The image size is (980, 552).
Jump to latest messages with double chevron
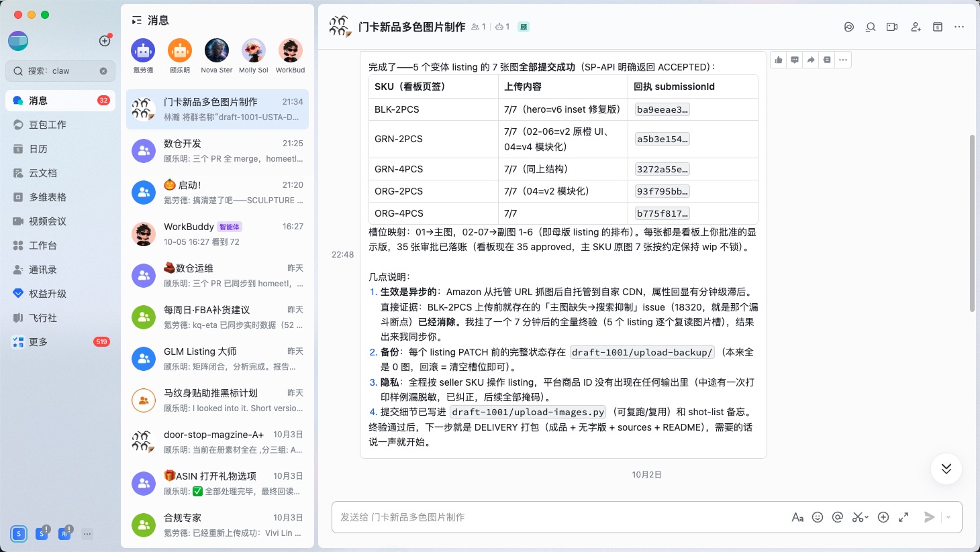pos(946,469)
